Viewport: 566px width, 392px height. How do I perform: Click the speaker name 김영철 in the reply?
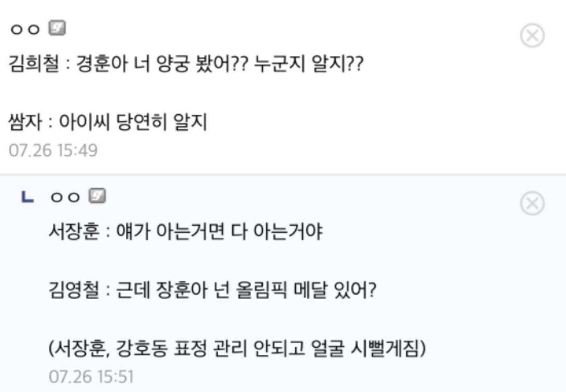point(74,290)
